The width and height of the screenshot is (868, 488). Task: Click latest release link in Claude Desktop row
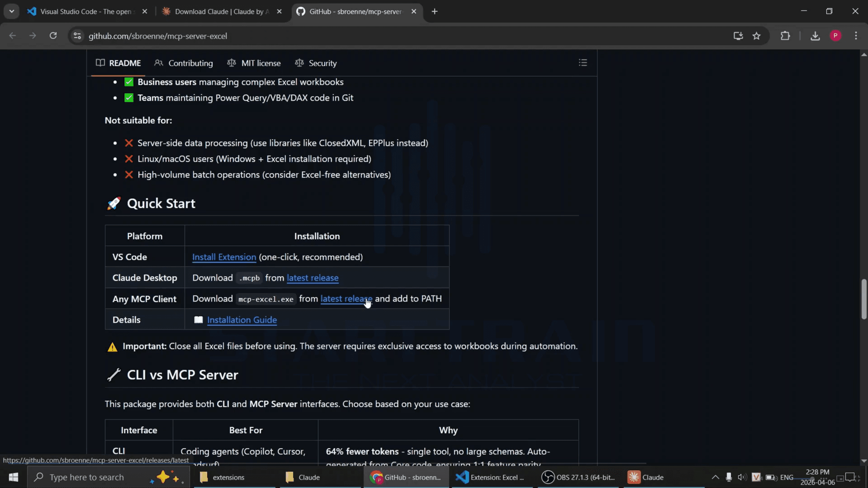313,278
